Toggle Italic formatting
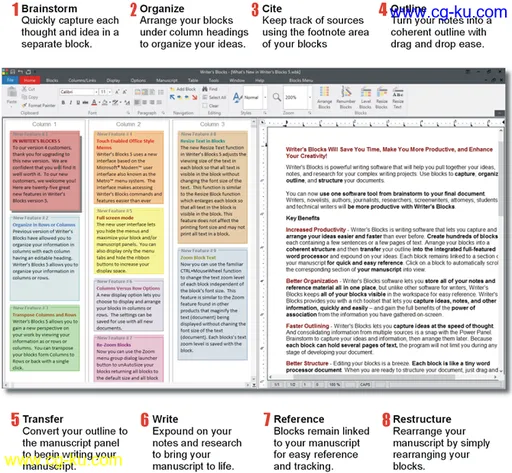The height and width of the screenshot is (473, 512). [71, 102]
